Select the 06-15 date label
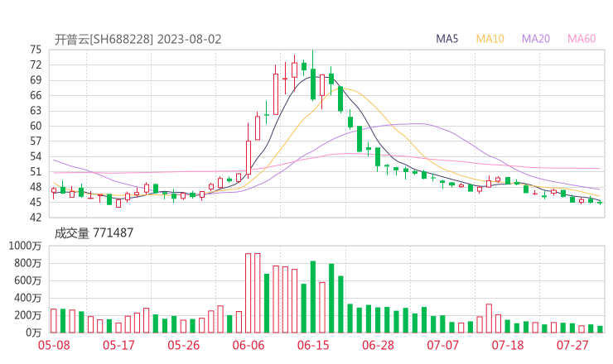 [x=313, y=345]
